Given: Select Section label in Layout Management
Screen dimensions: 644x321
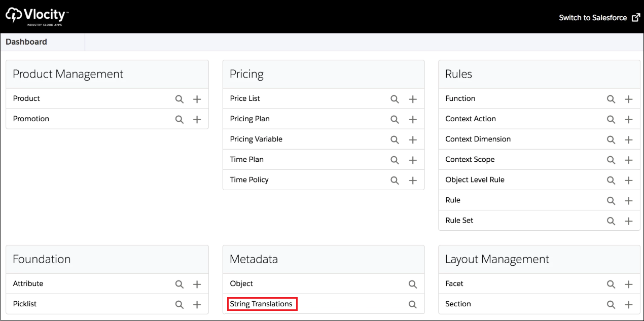Looking at the screenshot, I should [x=458, y=304].
